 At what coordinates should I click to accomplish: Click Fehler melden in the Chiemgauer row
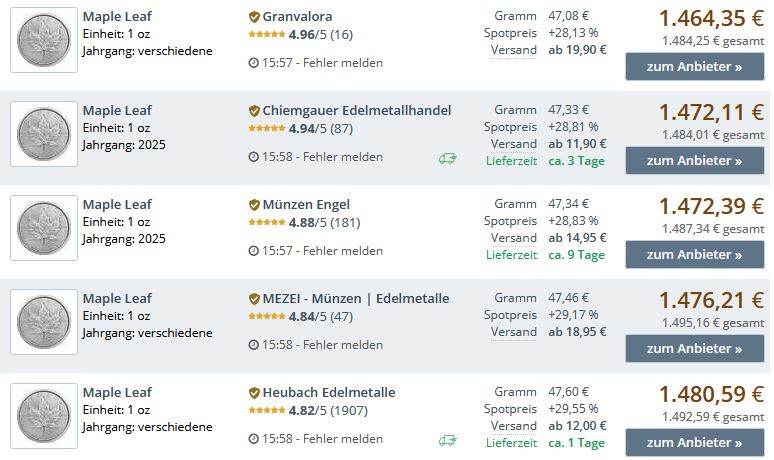pos(343,157)
